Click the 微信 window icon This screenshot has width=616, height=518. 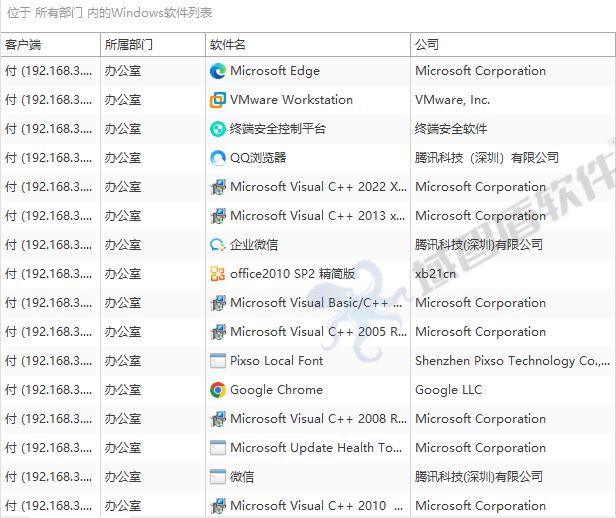pyautogui.click(x=218, y=477)
